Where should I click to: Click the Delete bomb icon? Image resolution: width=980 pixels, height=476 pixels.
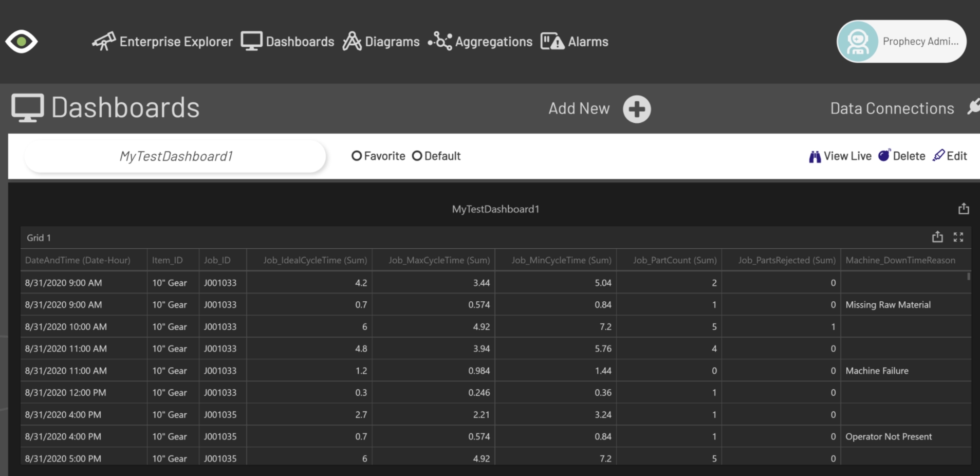(885, 155)
